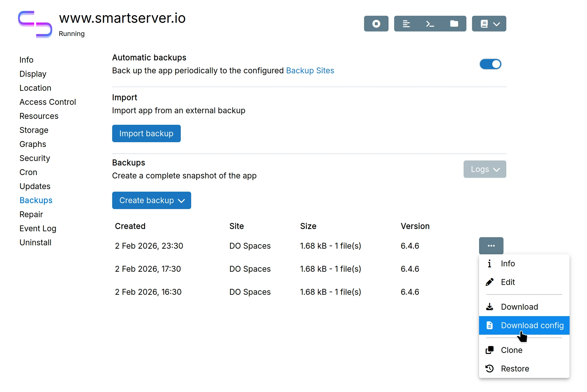Select the Clone option icon

point(490,350)
